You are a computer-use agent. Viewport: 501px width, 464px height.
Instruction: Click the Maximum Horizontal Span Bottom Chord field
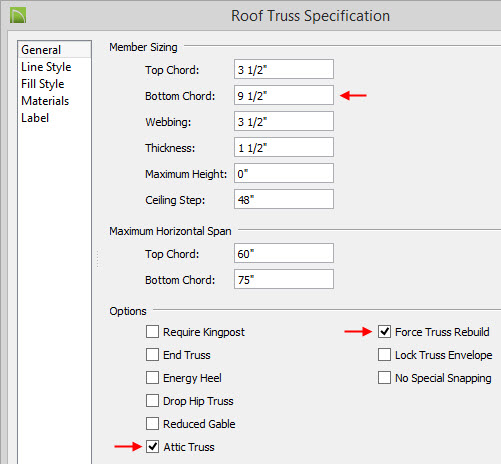[x=284, y=279]
